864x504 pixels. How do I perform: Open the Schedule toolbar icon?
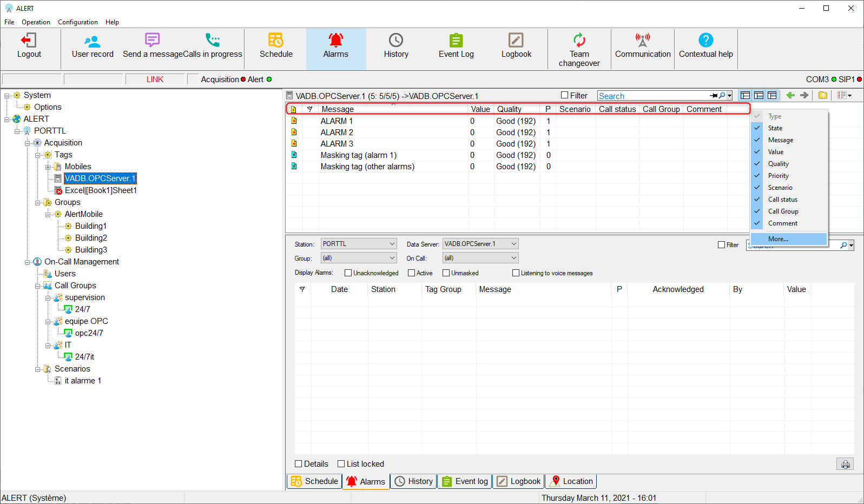tap(276, 41)
